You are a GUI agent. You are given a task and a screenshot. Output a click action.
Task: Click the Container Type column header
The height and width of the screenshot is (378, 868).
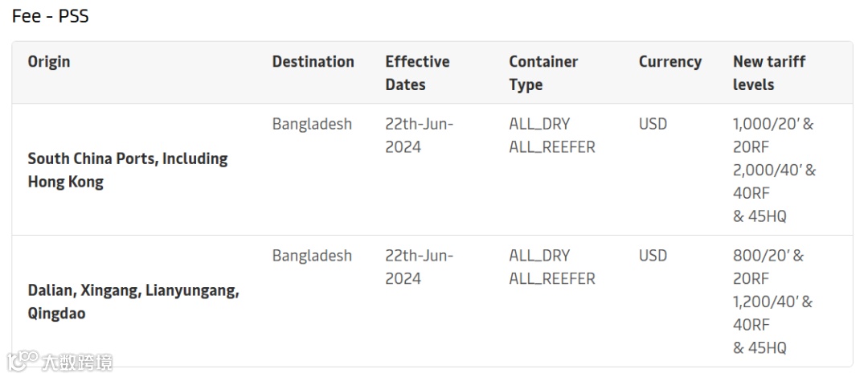click(543, 73)
